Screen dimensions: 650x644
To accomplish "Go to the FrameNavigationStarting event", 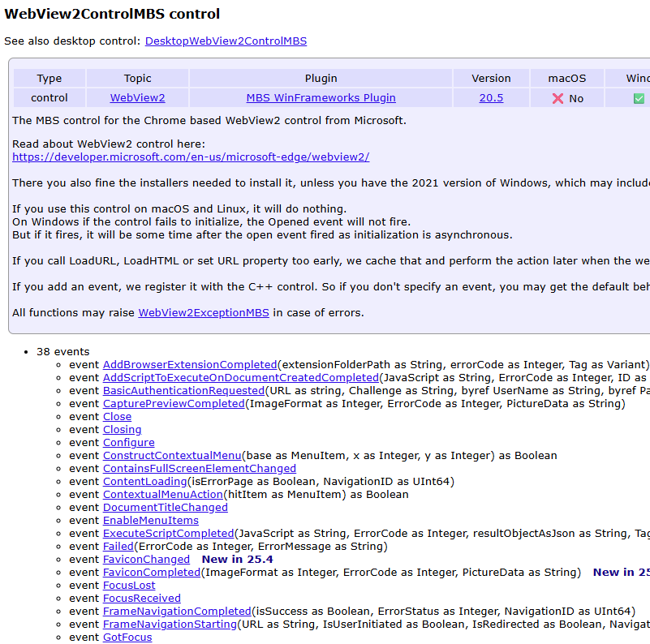I will [x=170, y=625].
